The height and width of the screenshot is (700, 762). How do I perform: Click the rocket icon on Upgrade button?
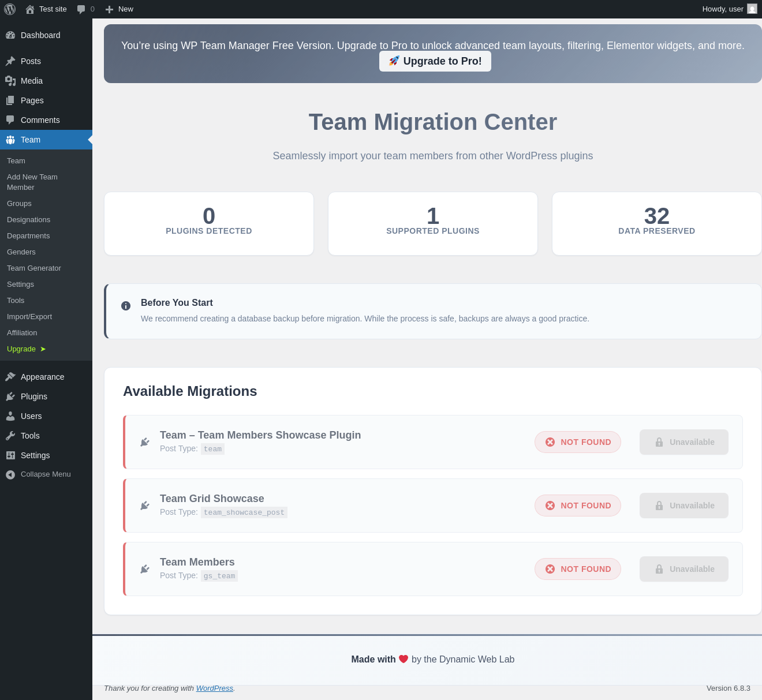click(x=394, y=61)
